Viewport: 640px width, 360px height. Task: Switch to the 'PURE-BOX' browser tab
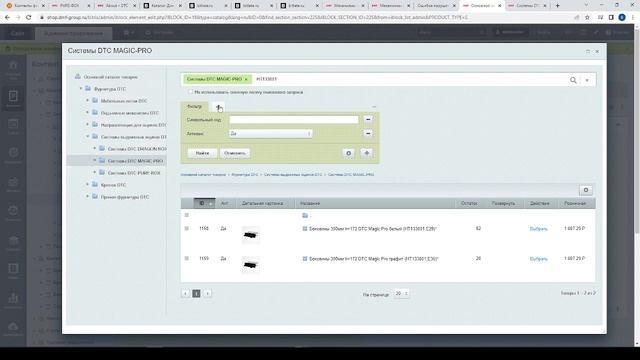pyautogui.click(x=71, y=6)
